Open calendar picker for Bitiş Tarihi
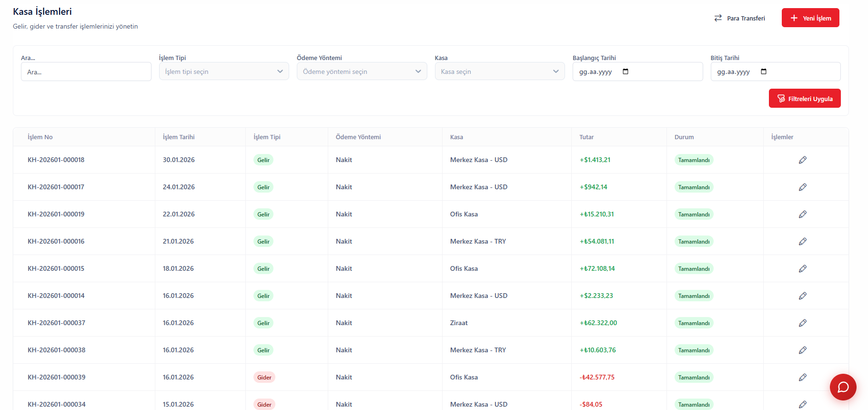The image size is (868, 410). click(764, 72)
